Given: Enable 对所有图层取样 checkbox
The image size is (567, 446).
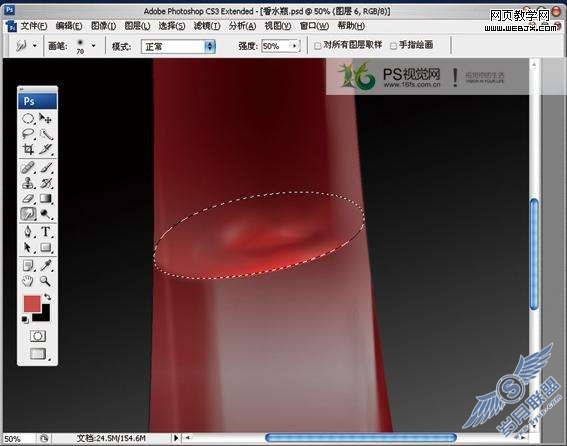Looking at the screenshot, I should [317, 46].
